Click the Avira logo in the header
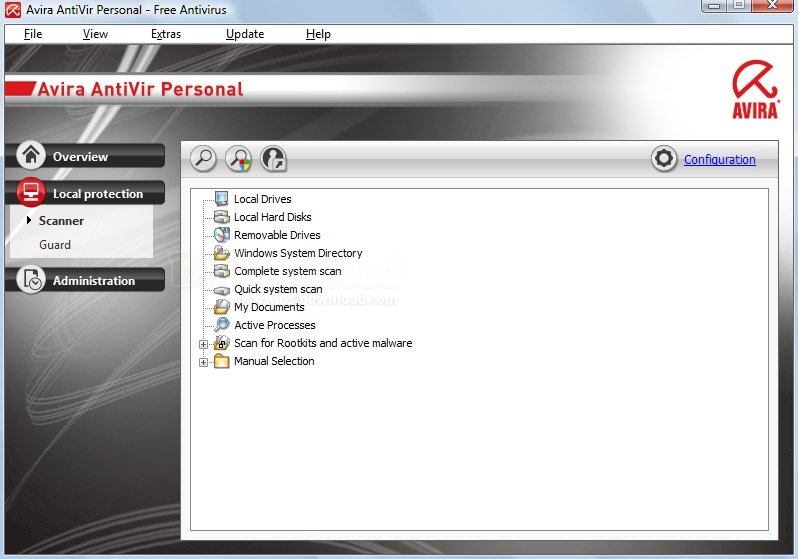The height and width of the screenshot is (559, 798). click(755, 90)
